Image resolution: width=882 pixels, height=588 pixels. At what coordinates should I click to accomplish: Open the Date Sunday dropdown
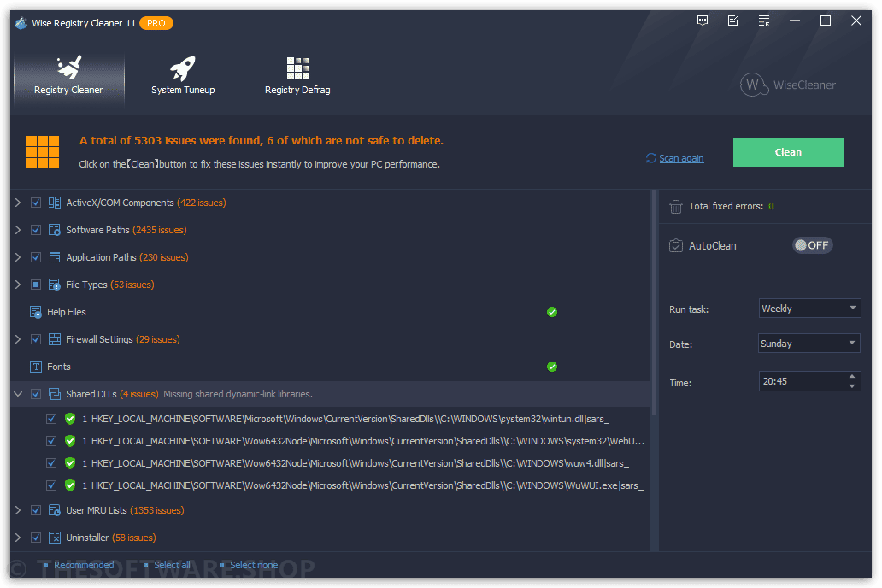coord(808,344)
